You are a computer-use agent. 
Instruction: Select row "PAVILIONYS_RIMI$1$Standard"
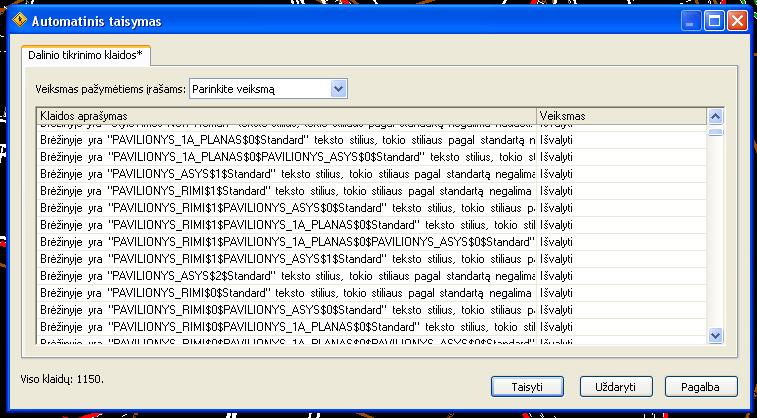click(x=371, y=191)
